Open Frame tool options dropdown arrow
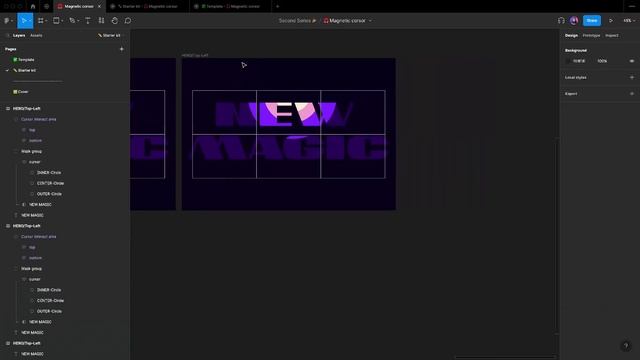The width and height of the screenshot is (640, 360). 46,21
